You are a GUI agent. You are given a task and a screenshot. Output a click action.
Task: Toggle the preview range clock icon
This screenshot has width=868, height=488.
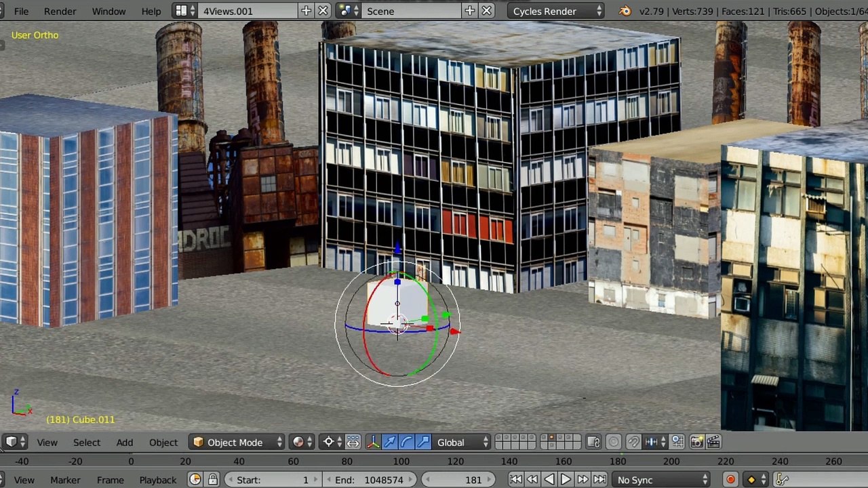click(195, 480)
